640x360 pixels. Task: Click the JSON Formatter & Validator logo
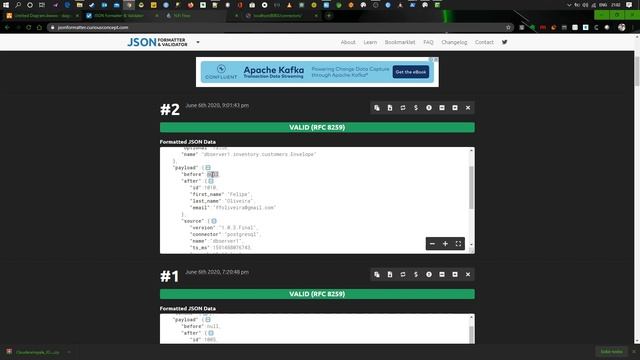(x=158, y=42)
